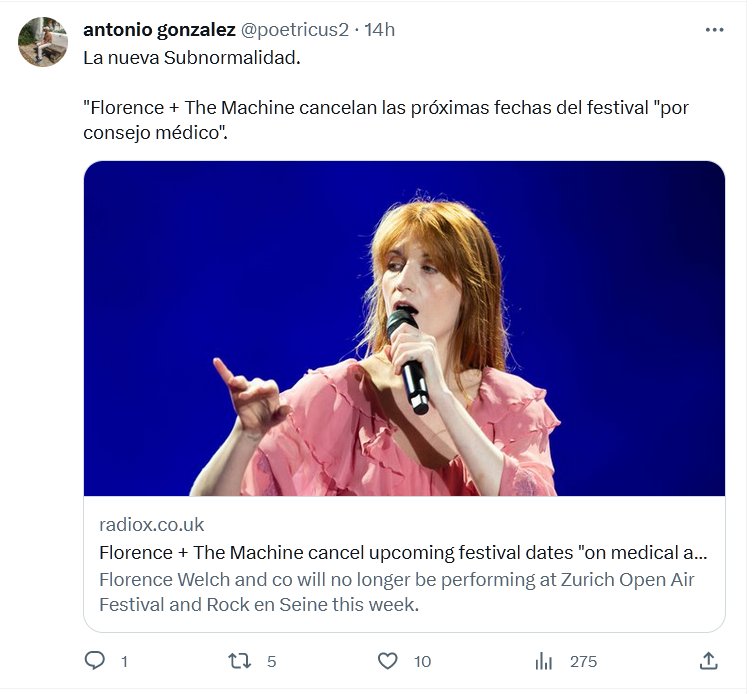The height and width of the screenshot is (694, 752).
Task: Click the text "La nueva Subnormalidad."
Action: click(x=192, y=57)
